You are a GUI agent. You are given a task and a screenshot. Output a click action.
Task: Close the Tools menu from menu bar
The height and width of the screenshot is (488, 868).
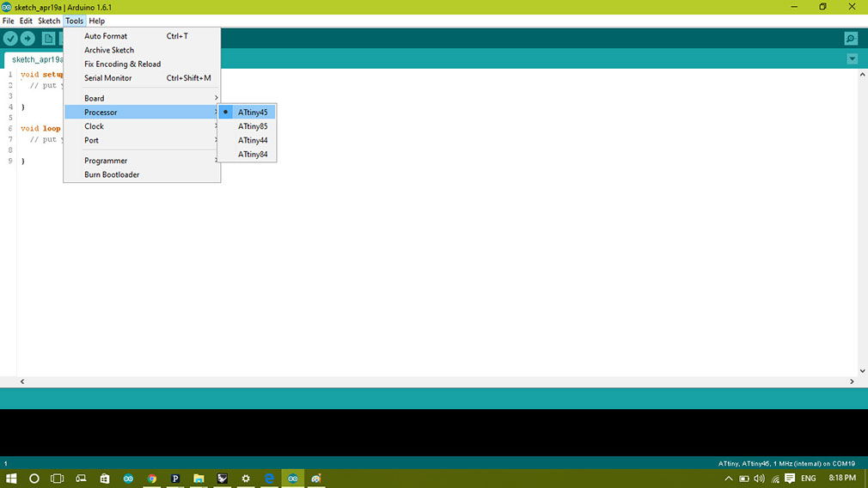[x=74, y=21]
